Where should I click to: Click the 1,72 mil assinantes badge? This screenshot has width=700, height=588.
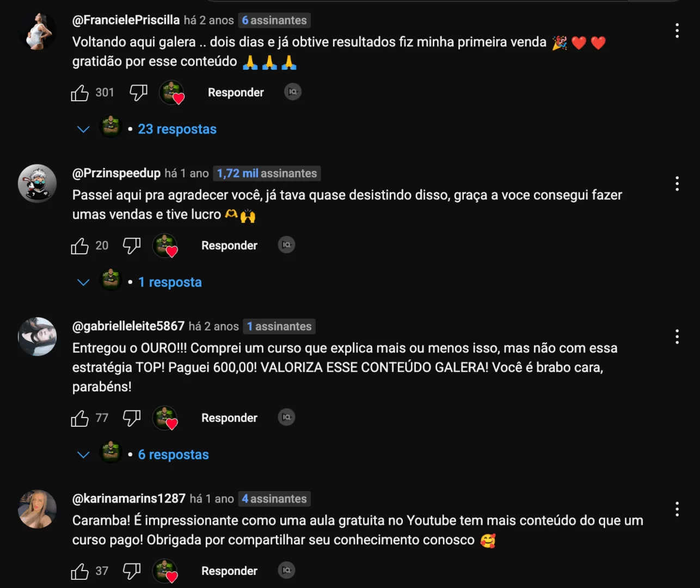tap(267, 173)
